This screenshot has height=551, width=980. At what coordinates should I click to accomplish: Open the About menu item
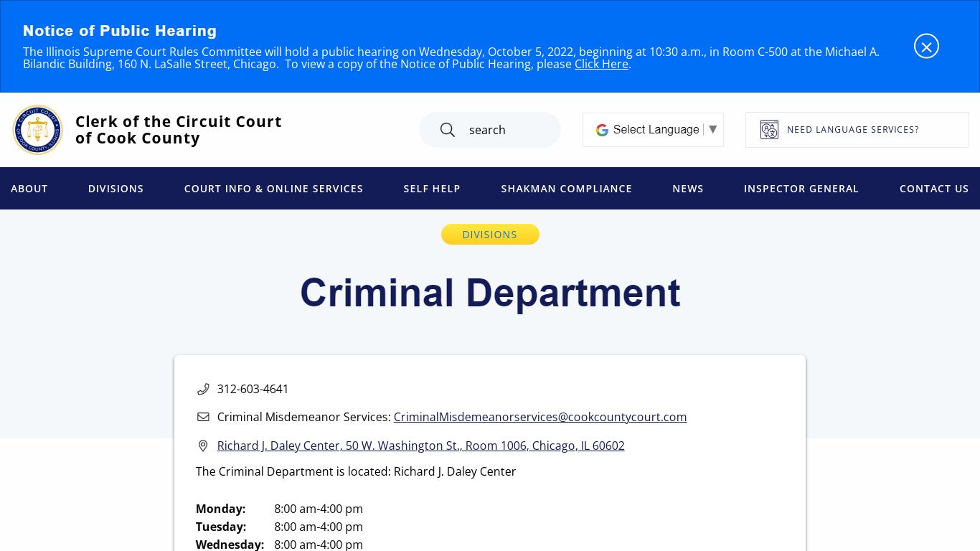[29, 189]
